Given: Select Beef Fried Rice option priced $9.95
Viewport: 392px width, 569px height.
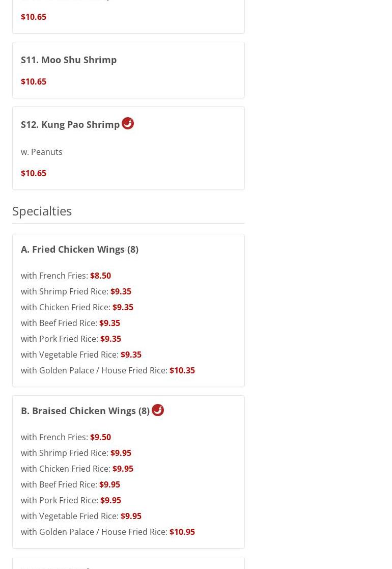Looking at the screenshot, I should tap(70, 484).
